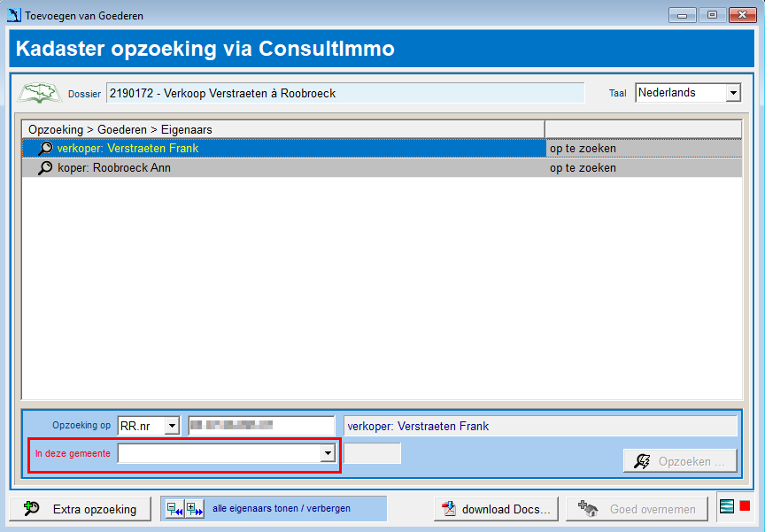Click the magnifier icon beside koper Roobroeck Ann

pos(45,167)
